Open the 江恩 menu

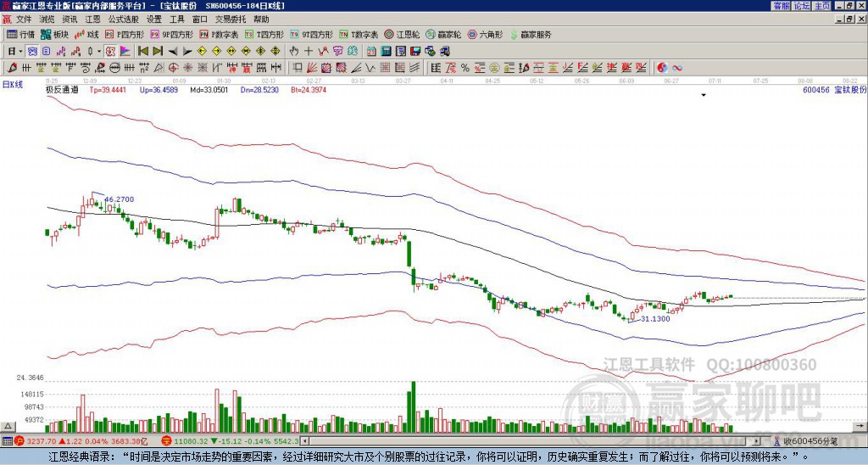coord(93,20)
